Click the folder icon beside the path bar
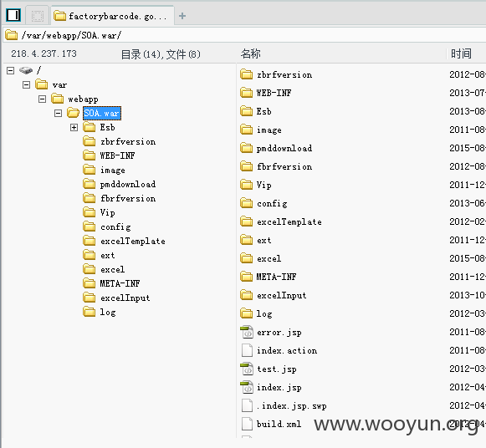The width and height of the screenshot is (486, 448). (12, 35)
